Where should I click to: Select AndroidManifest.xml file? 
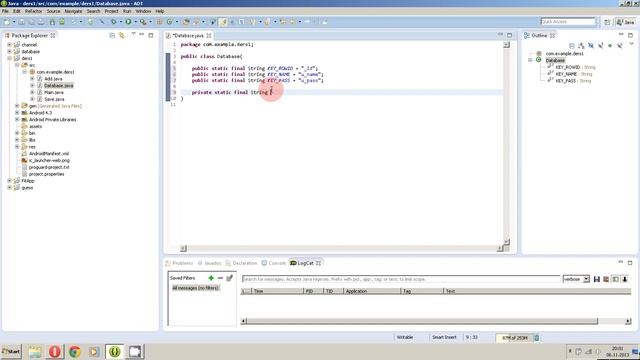tap(49, 153)
